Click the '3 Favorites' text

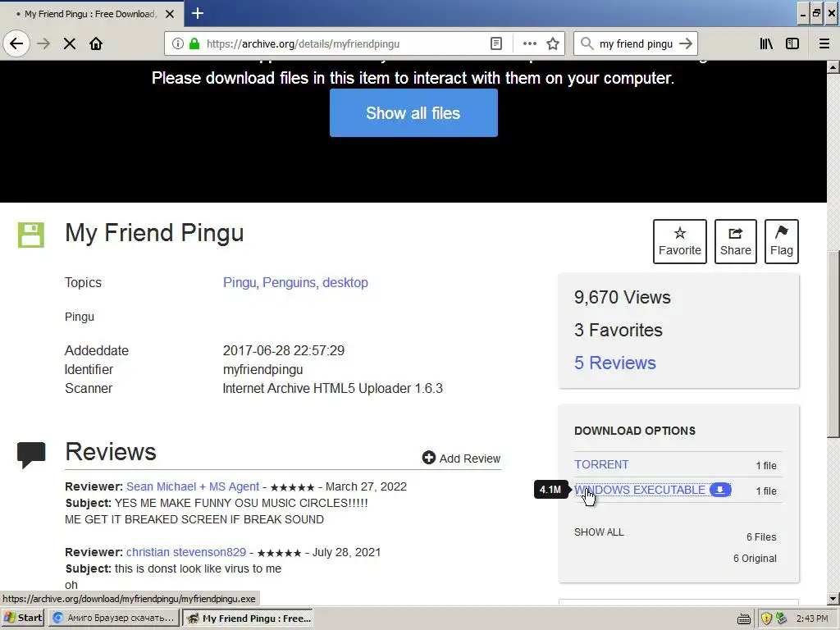pyautogui.click(x=619, y=330)
